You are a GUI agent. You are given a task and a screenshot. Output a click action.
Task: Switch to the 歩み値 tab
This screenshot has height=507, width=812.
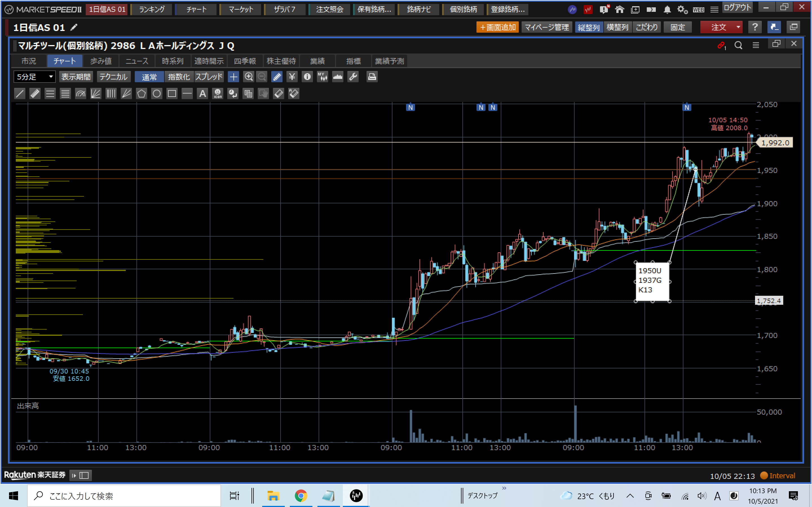click(101, 61)
